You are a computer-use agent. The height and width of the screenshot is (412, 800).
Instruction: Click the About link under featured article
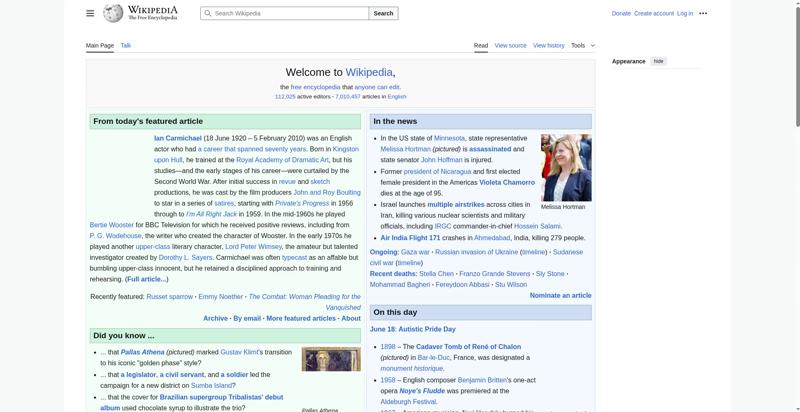click(x=351, y=318)
